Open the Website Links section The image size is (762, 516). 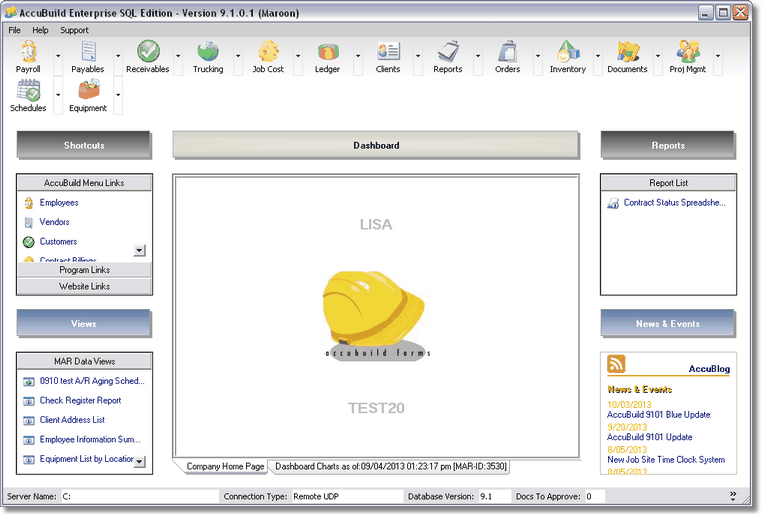pyautogui.click(x=85, y=287)
